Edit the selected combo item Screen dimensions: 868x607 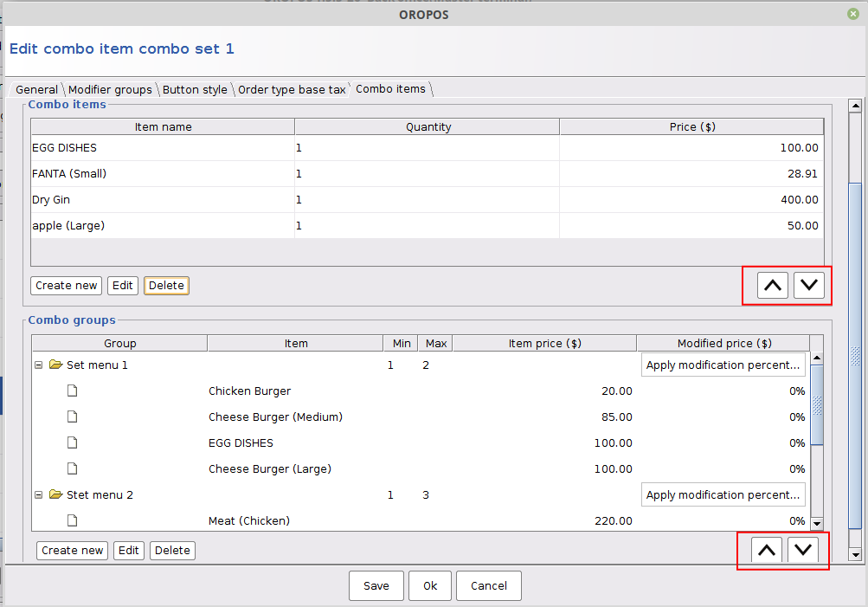[x=122, y=285]
